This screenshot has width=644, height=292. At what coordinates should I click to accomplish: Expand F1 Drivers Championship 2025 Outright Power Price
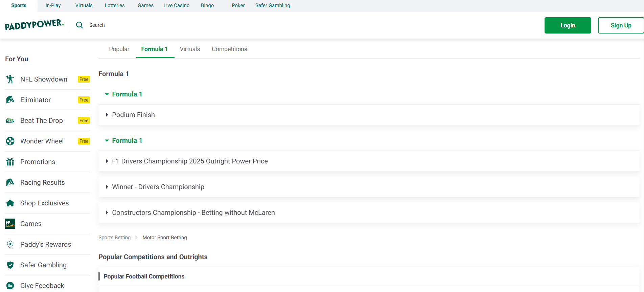click(189, 161)
